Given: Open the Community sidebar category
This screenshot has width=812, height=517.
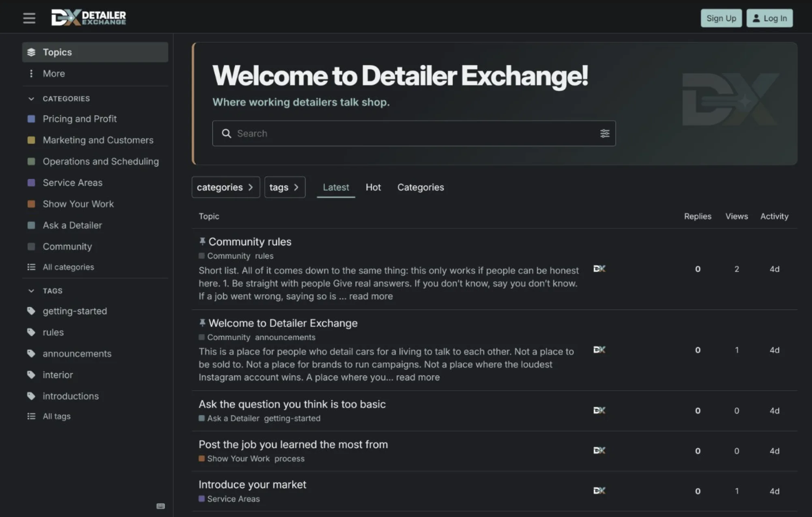Looking at the screenshot, I should click(x=95, y=247).
